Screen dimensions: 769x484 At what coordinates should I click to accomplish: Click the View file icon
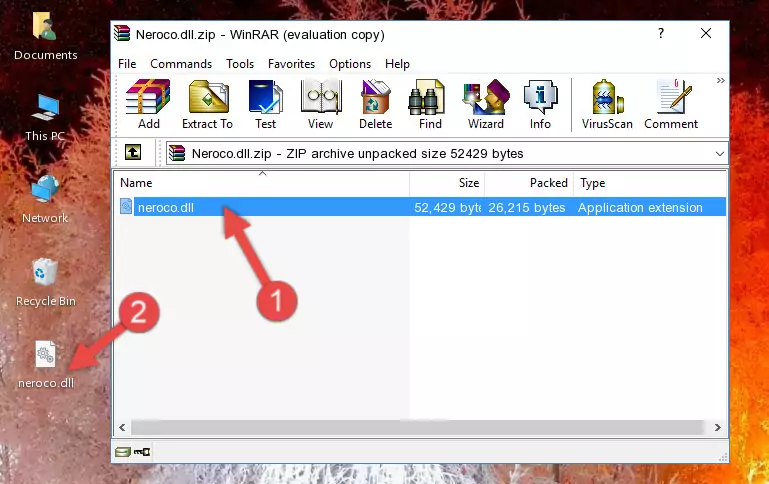[x=321, y=104]
